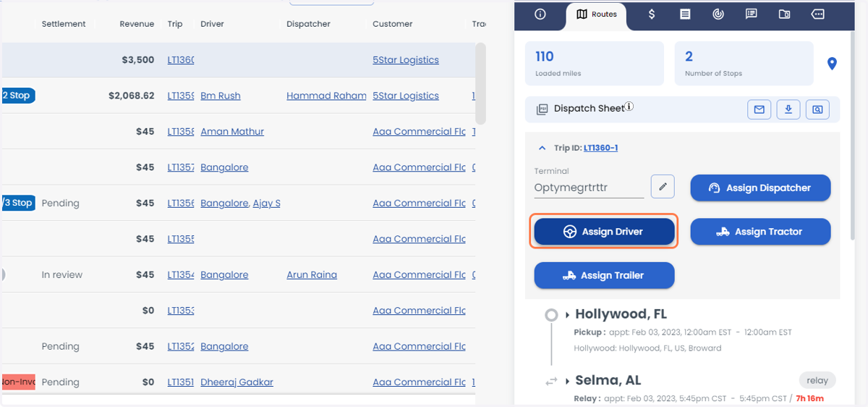Open trip link in $3,500 row
The image size is (868, 407).
tap(181, 60)
